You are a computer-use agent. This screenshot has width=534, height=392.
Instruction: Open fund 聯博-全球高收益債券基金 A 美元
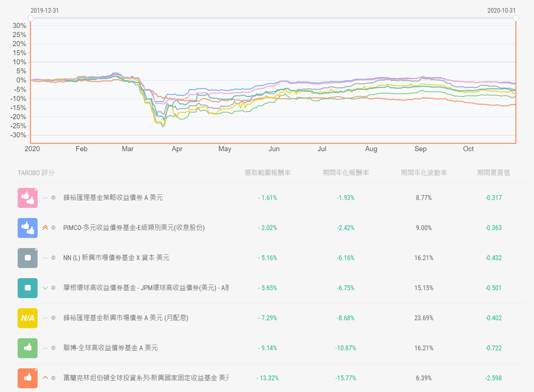[x=111, y=348]
